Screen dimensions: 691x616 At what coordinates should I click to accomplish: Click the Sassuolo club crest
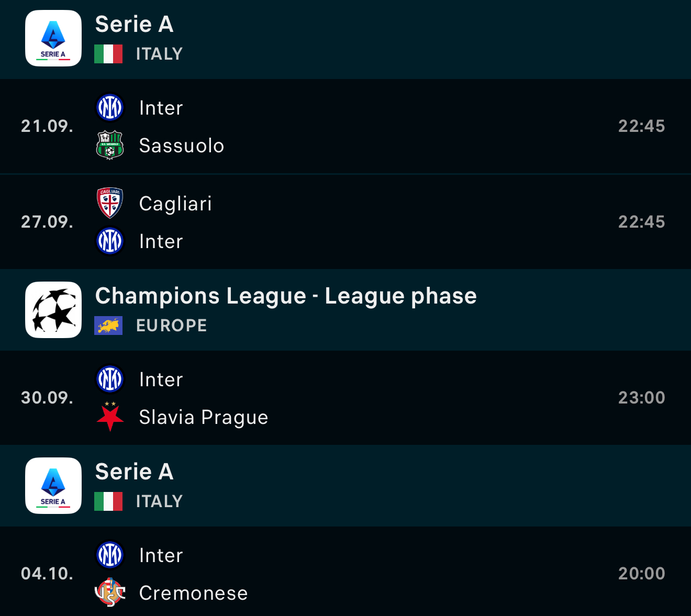pyautogui.click(x=110, y=145)
